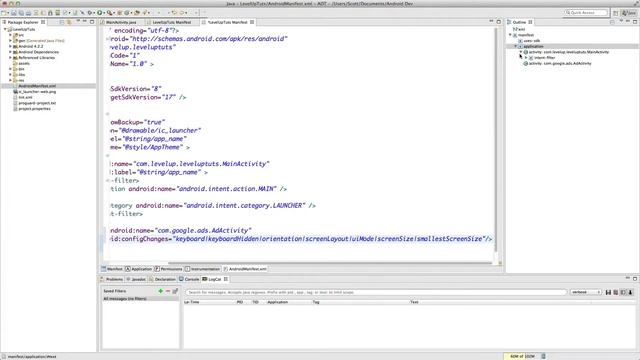Click the configChanges line in editor

tap(301, 239)
